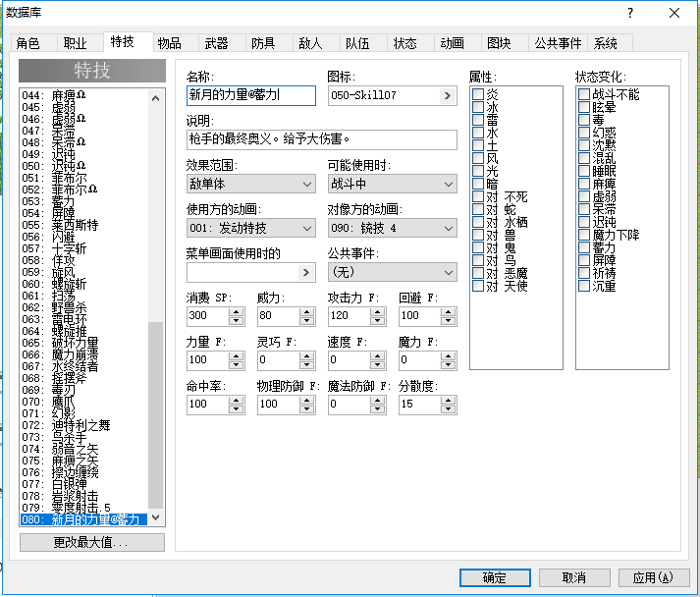The height and width of the screenshot is (597, 700).
Task: Select skill 072: 迪特利之舞
Action: [83, 425]
